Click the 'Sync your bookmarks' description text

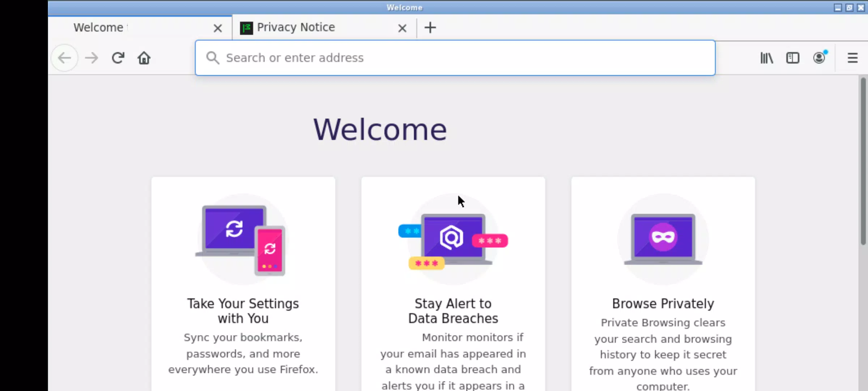243,353
